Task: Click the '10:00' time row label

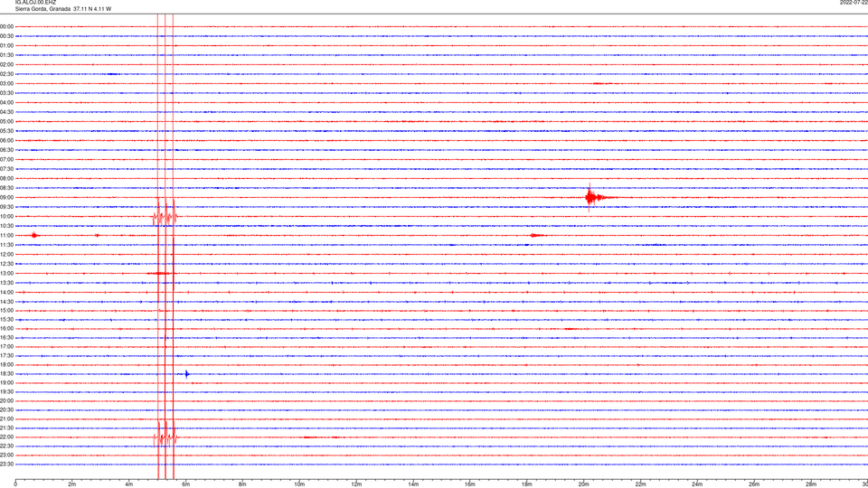Action: point(6,216)
